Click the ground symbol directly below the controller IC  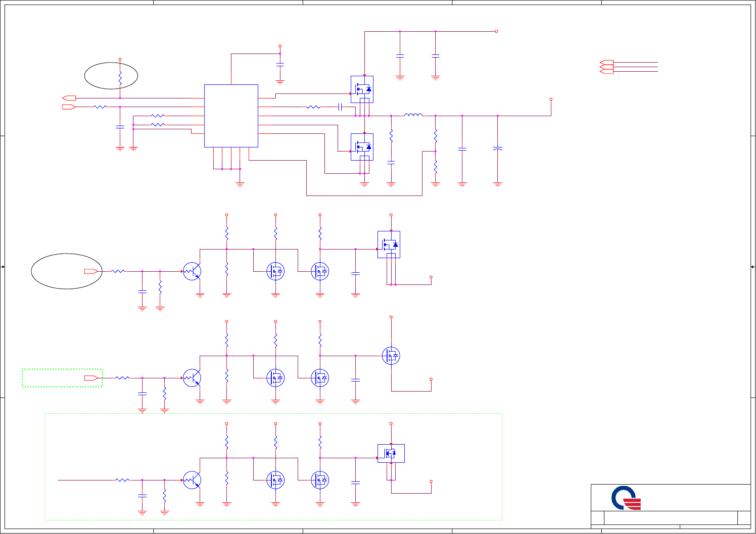tap(240, 184)
